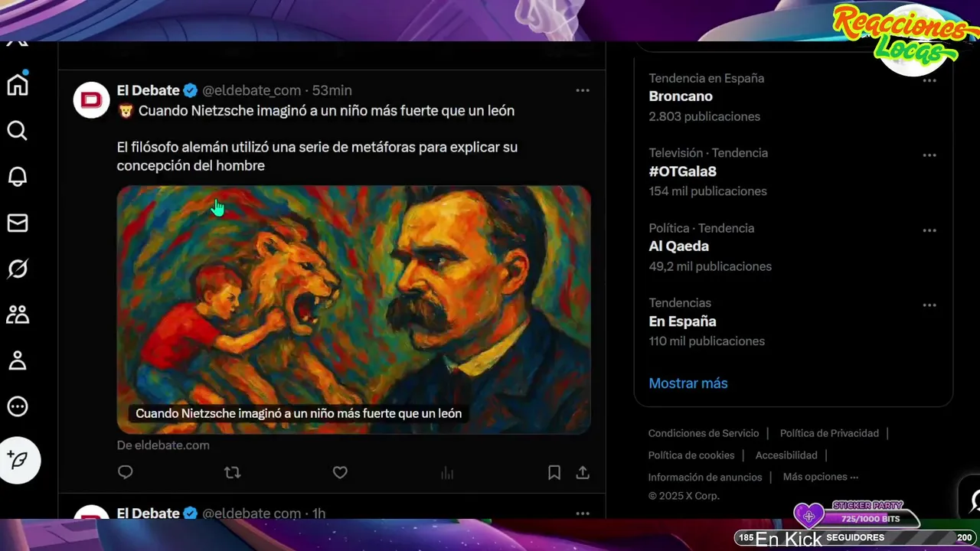Open the #OTGala8 trend
The image size is (980, 551).
682,171
